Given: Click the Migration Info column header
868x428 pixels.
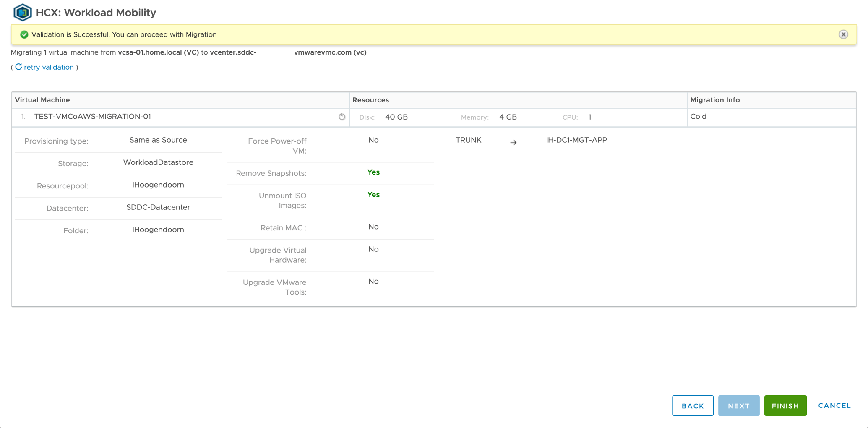Looking at the screenshot, I should click(x=715, y=100).
